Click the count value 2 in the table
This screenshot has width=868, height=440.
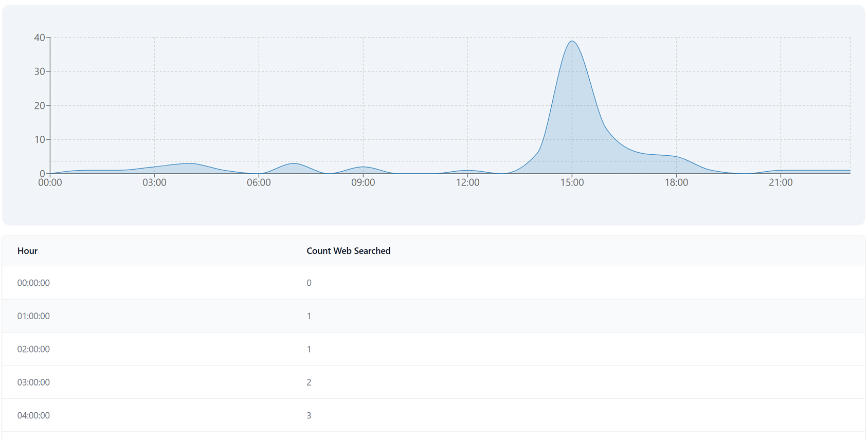pyautogui.click(x=309, y=382)
